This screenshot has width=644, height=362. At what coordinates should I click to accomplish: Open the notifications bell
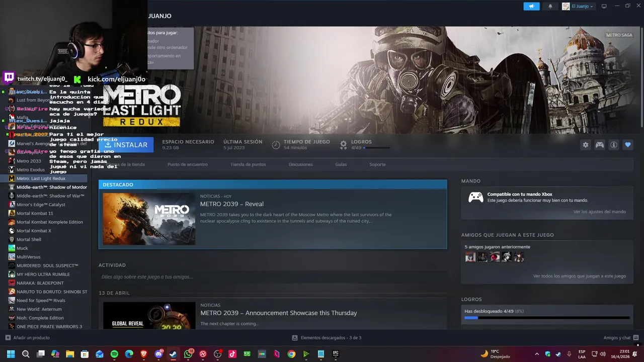(x=550, y=7)
